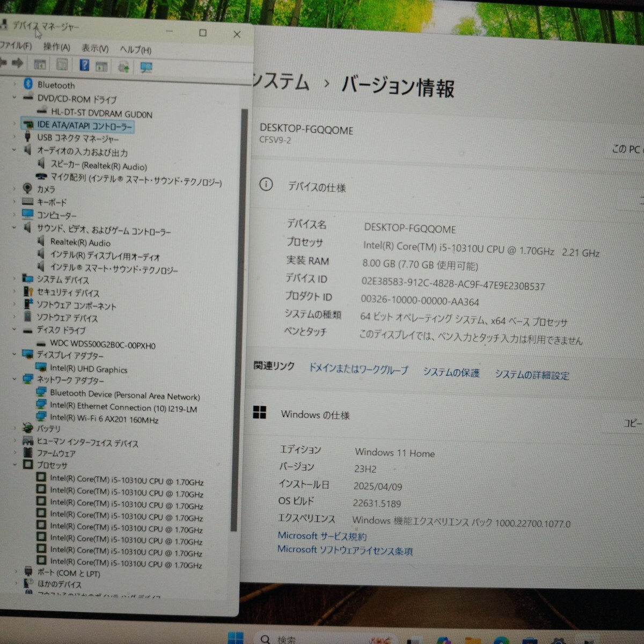The height and width of the screenshot is (644, 644).
Task: Collapse サウンド、ビデオ、およびゲーム コントローラー node
Action: (14, 228)
